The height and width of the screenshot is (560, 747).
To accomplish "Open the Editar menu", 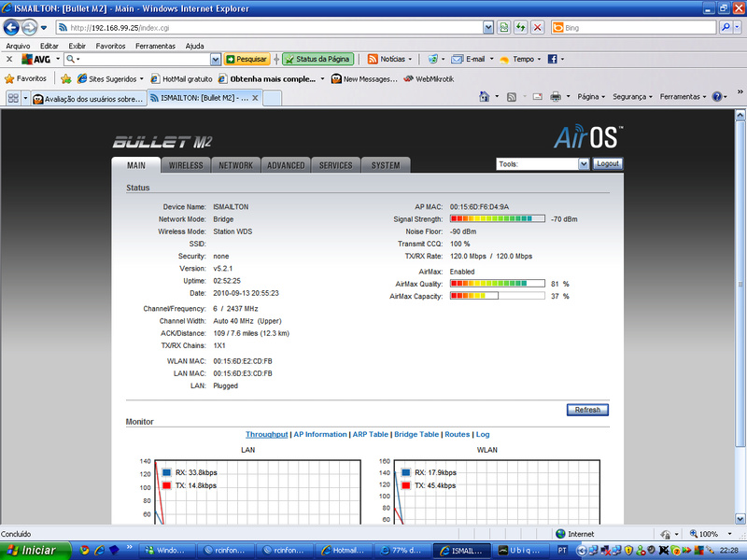I will [49, 46].
